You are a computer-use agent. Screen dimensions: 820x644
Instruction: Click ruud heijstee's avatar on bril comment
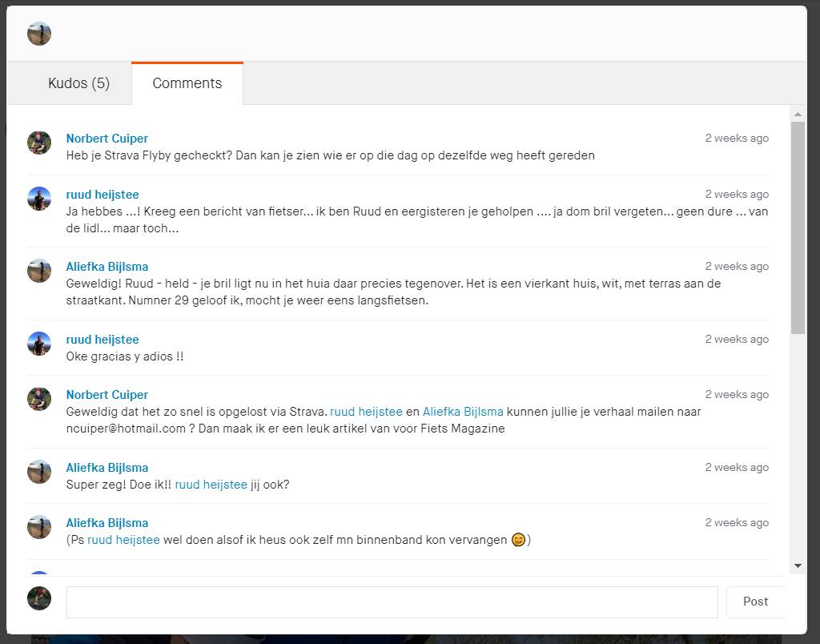[x=39, y=199]
